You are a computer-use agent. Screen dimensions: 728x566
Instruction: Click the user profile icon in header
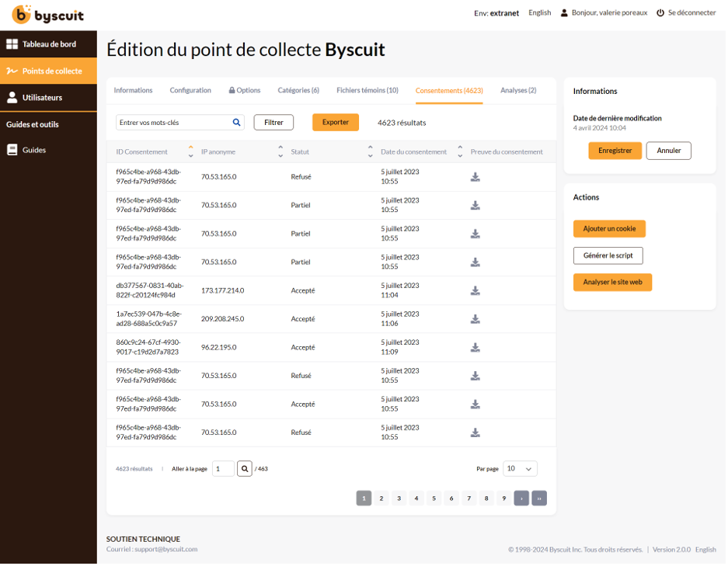coord(564,13)
